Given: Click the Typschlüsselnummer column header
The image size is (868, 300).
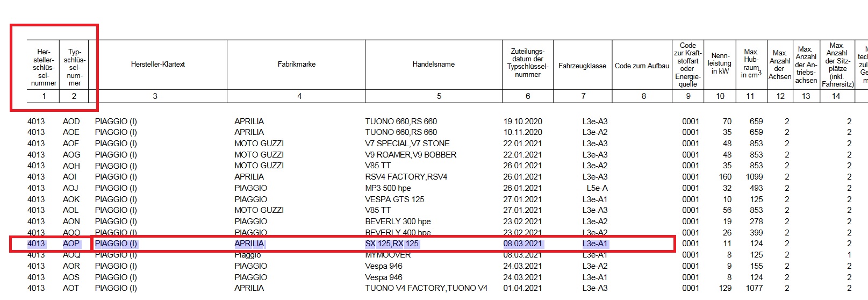Looking at the screenshot, I should (x=75, y=68).
